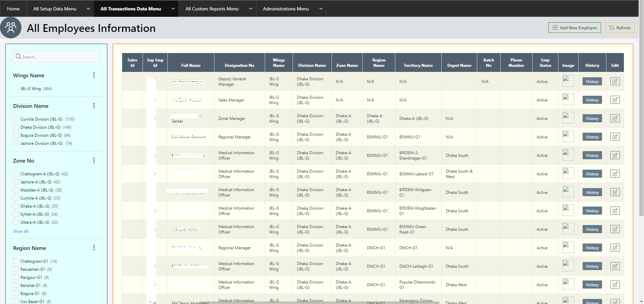Screen dimensions: 644x304
Task: Edit the Popular Dhanmondi-G1 row
Action: [x=615, y=285]
